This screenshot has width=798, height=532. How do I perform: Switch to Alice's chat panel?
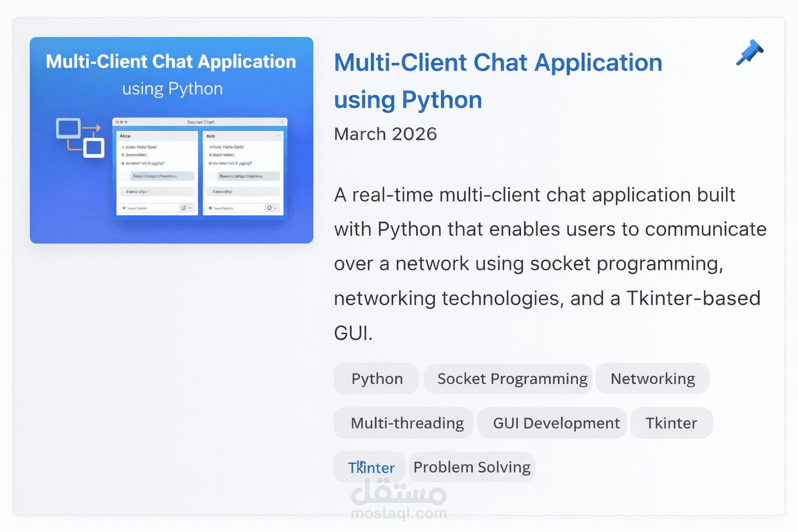coord(126,136)
